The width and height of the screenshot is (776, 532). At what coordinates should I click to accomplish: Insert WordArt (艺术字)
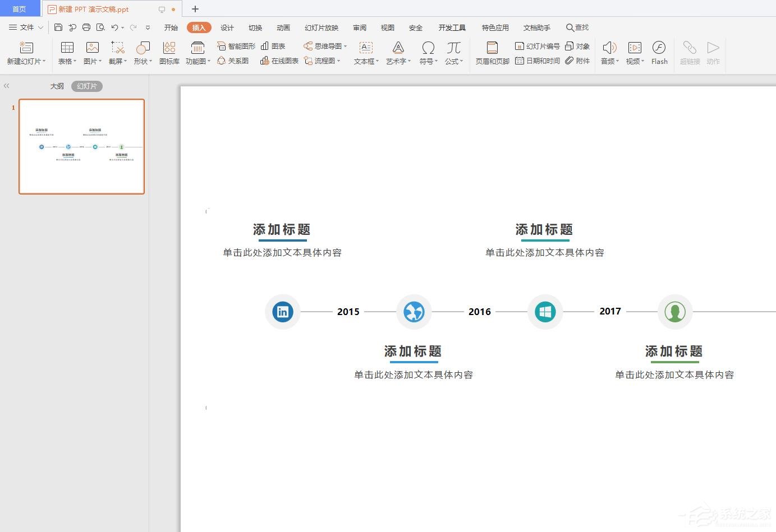tap(397, 52)
